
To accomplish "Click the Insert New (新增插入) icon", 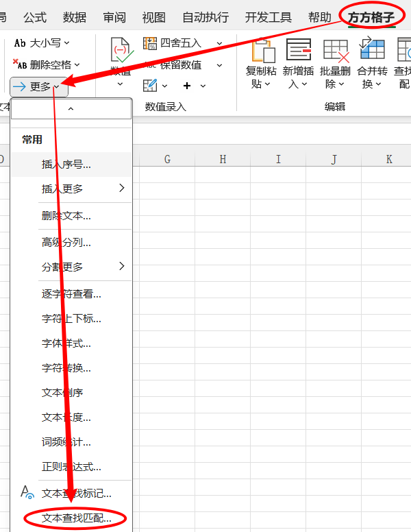I will tap(299, 50).
